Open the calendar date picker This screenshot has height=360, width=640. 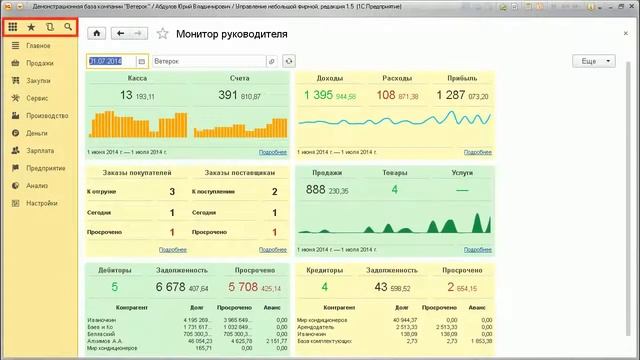142,61
